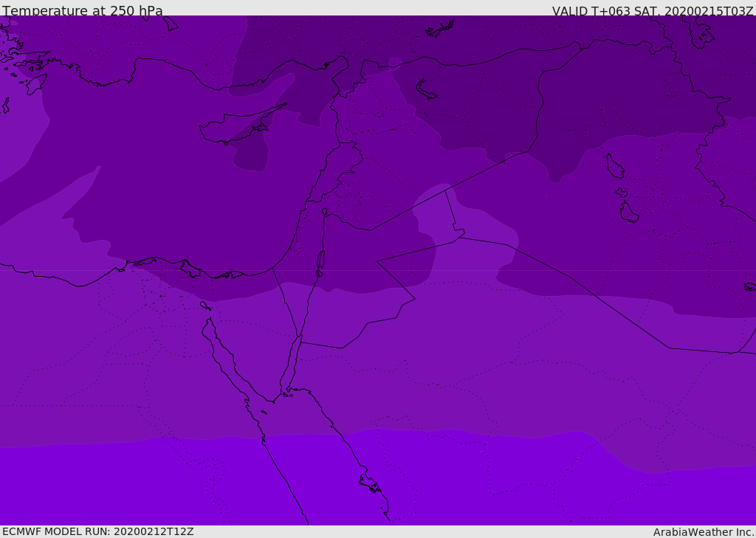756x538 pixels.
Task: Click the 'ArabiaWeather Inc' credit text
Action: 703,532
